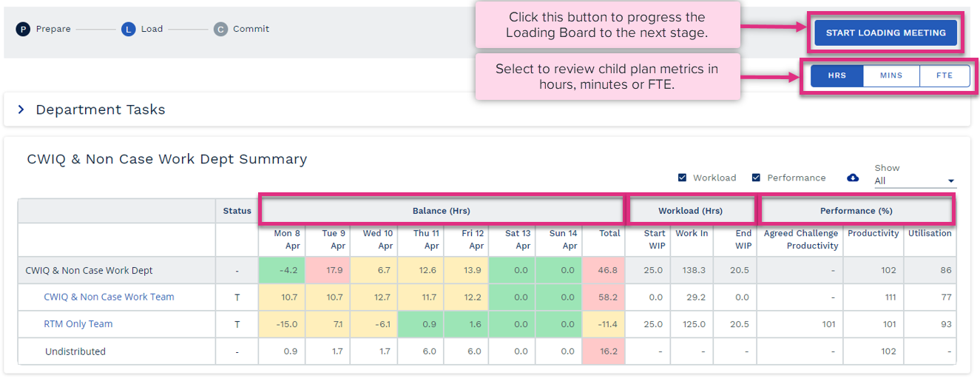Click the 58.2 total cell
The image size is (980, 378).
604,297
